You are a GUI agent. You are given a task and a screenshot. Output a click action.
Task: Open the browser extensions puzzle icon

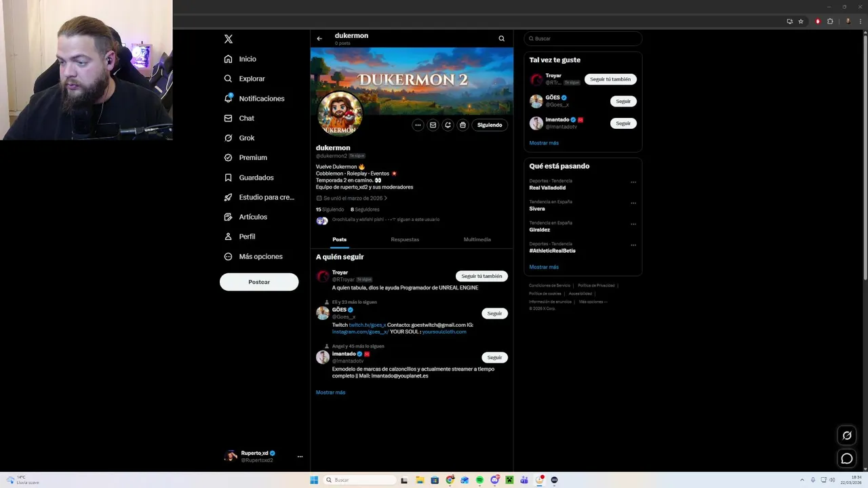(830, 21)
